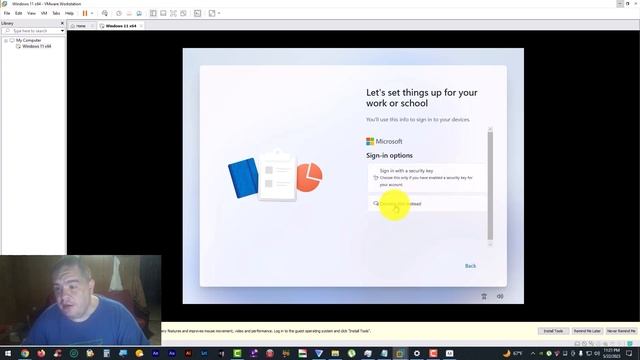Choose Sign in with a security key
This screenshot has width=640, height=360.
click(x=427, y=178)
